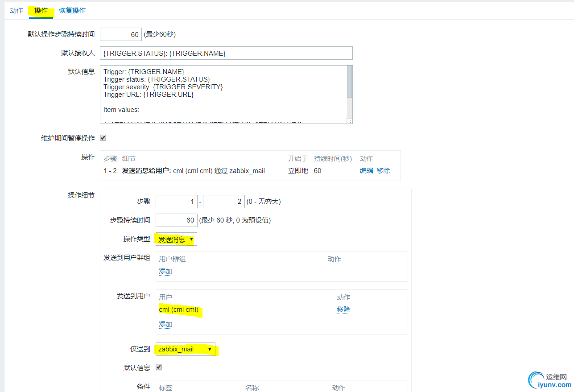Expand the media type selector arrow

[209, 349]
